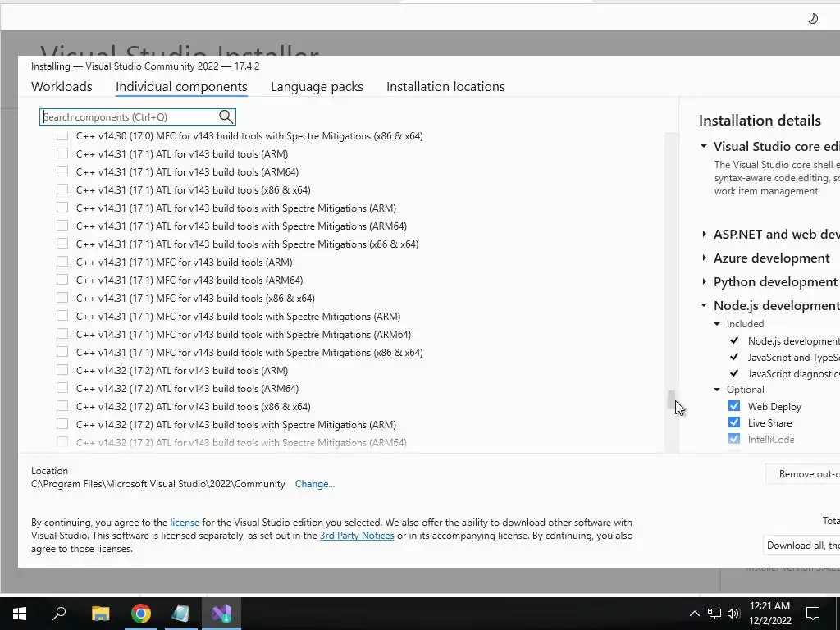Collapse the Optional components list
The height and width of the screenshot is (630, 840).
(x=717, y=390)
